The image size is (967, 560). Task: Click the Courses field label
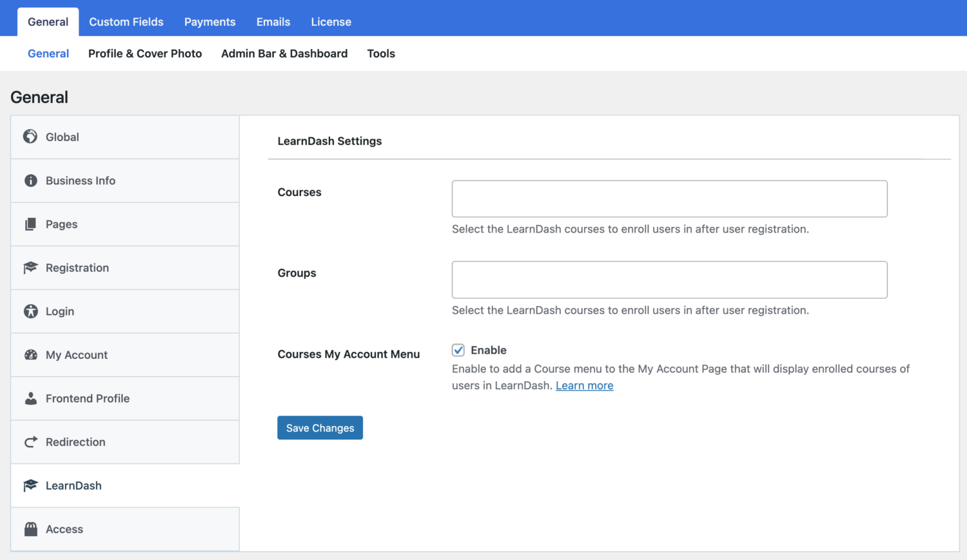pyautogui.click(x=299, y=192)
